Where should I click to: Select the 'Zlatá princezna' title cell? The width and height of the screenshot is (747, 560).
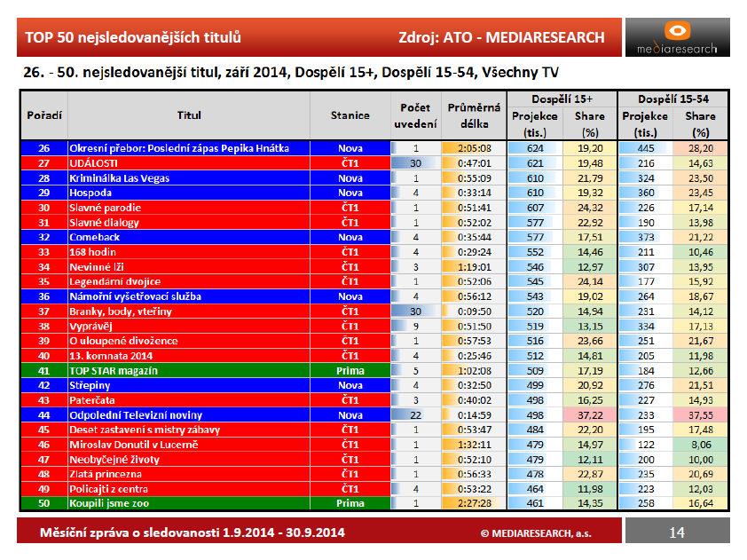189,474
